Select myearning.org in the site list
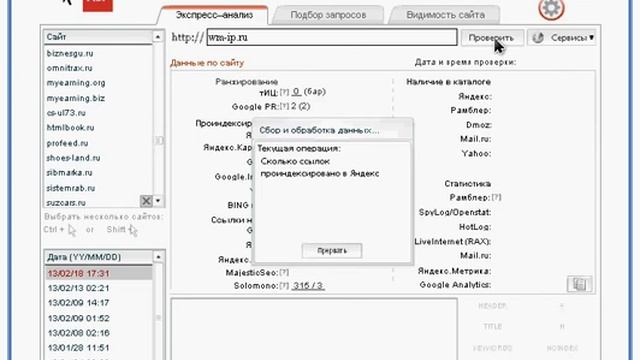This screenshot has width=640, height=360. click(76, 83)
